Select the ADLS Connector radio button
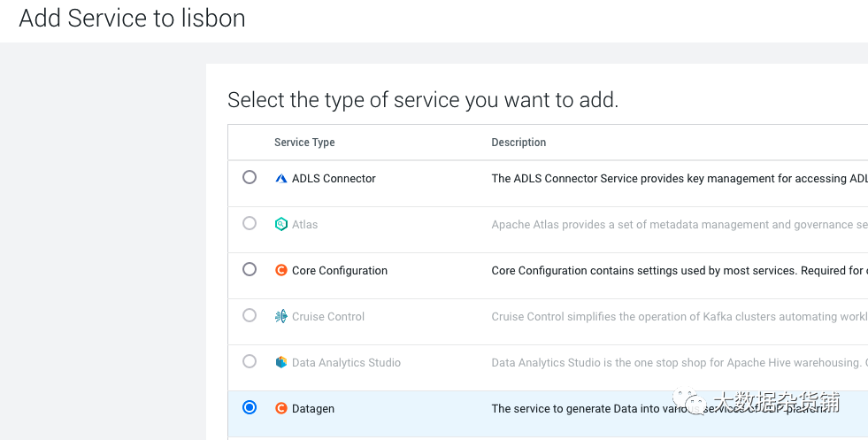Screen dimensions: 868x440 [250, 177]
